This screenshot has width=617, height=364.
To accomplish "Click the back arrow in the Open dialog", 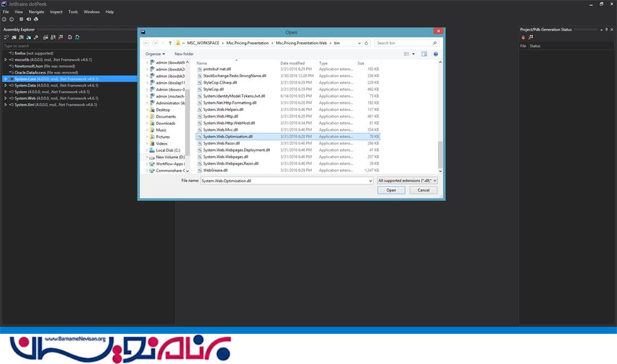I will tap(146, 43).
